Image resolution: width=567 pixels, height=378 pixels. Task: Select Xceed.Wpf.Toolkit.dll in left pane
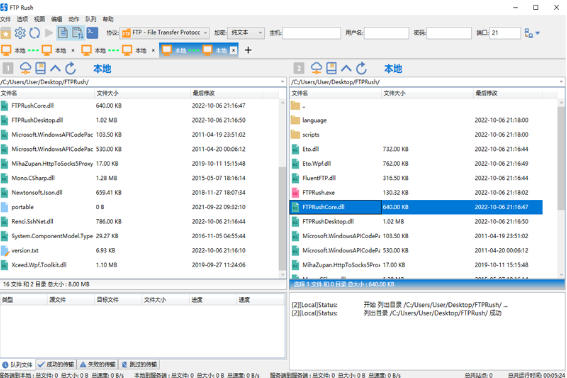pyautogui.click(x=139, y=265)
